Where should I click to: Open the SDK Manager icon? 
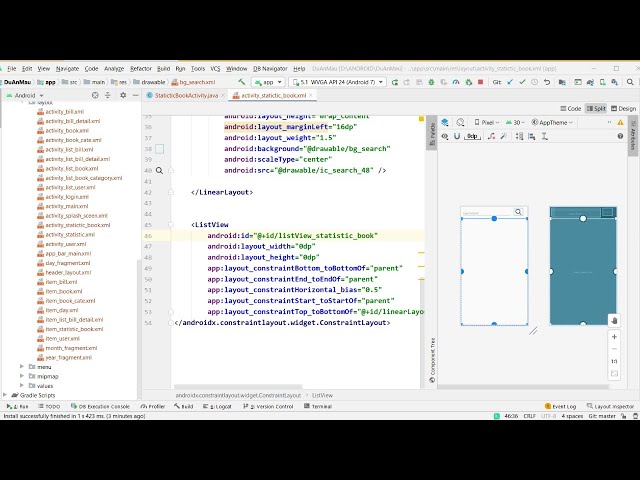pos(615,82)
